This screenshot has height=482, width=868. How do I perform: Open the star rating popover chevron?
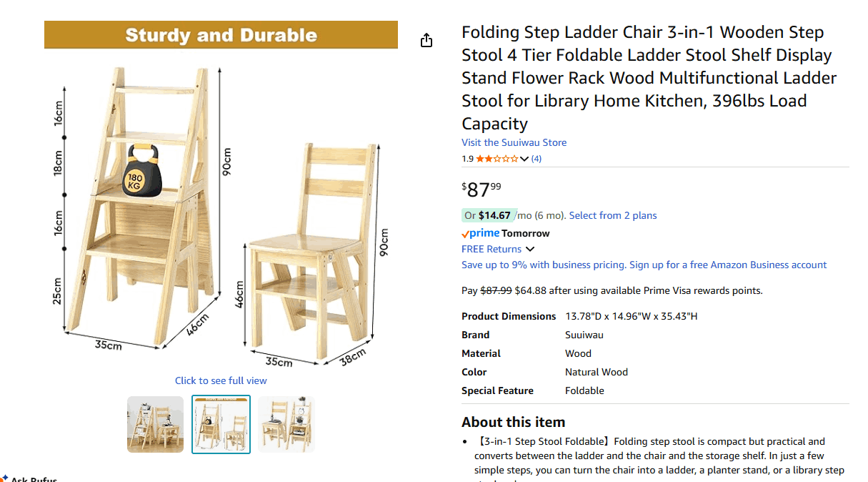tap(524, 159)
